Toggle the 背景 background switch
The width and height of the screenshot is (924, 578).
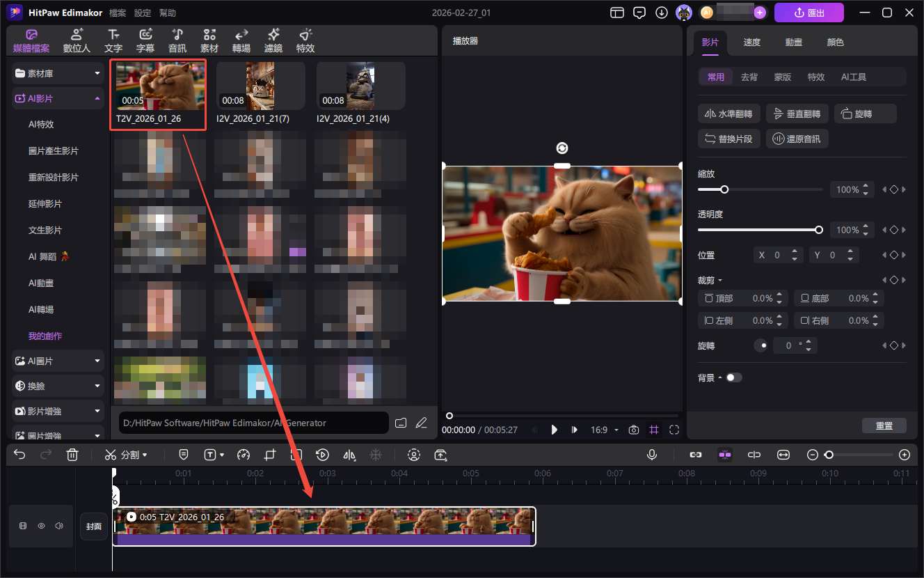pos(734,377)
